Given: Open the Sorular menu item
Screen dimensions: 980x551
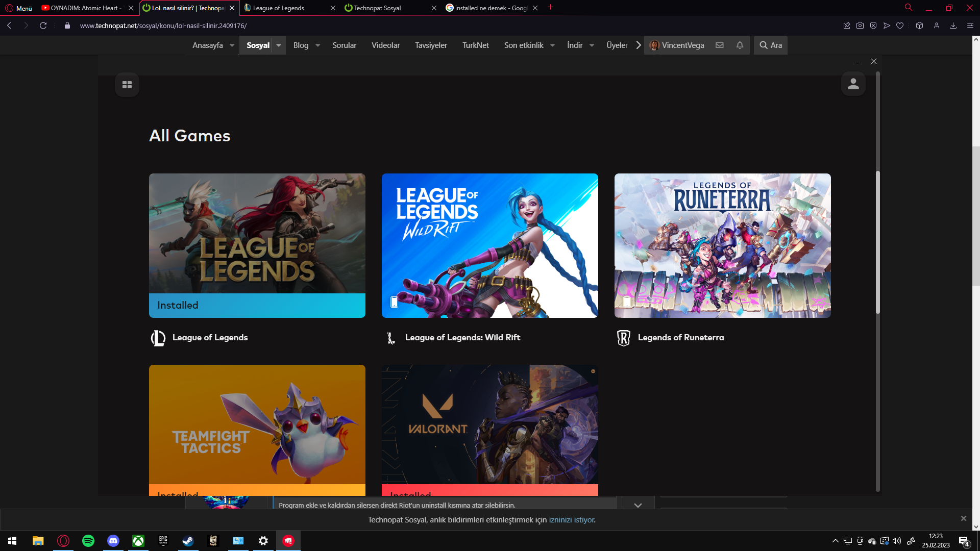Looking at the screenshot, I should tap(344, 45).
